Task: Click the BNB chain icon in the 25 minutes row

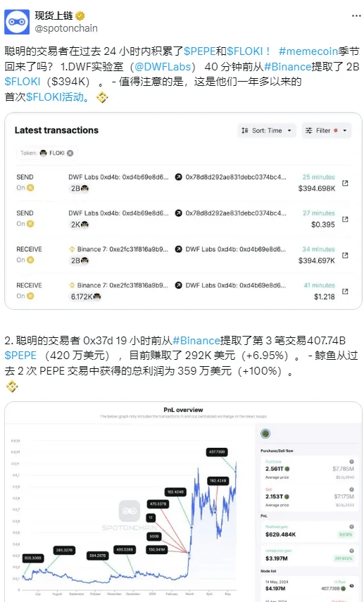Action: (x=30, y=188)
